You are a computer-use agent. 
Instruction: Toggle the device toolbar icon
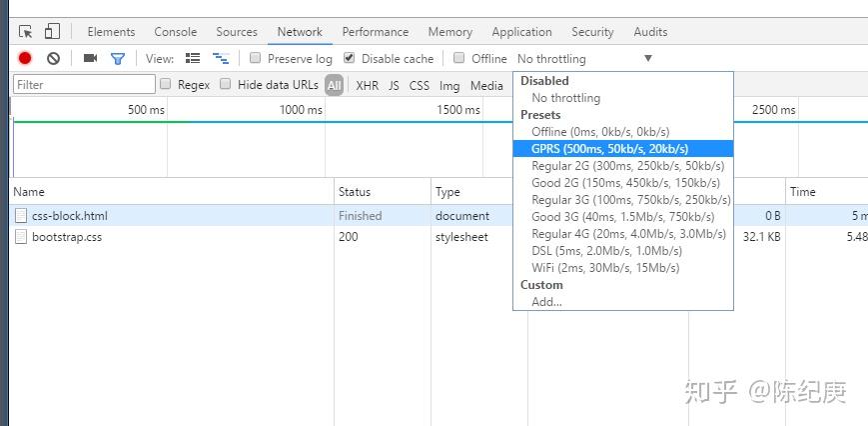coord(52,32)
